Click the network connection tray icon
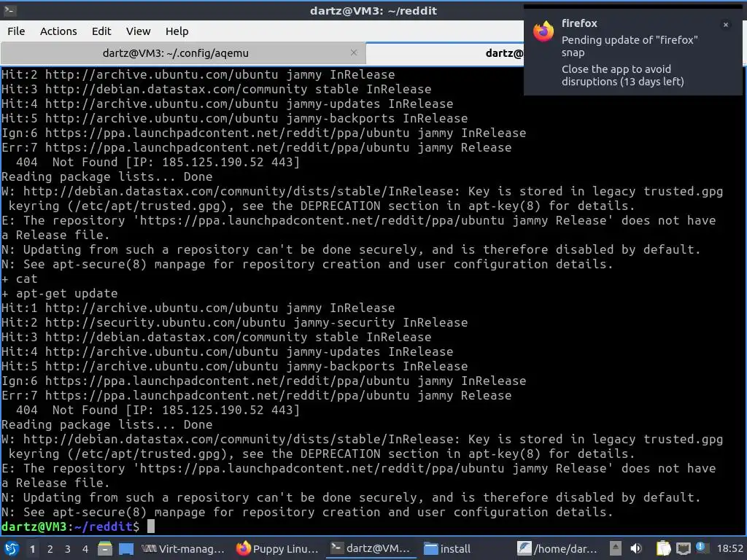Viewport: 747px width, 560px height. (683, 548)
